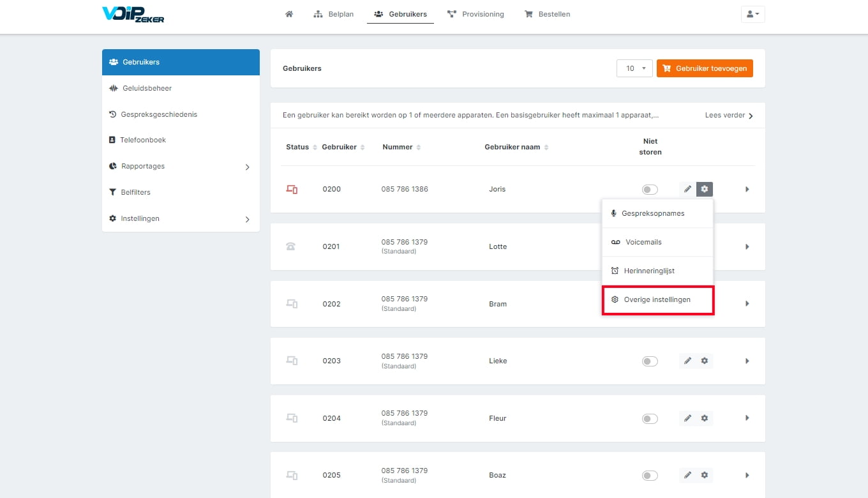Open the Belplan tab
The width and height of the screenshot is (868, 498).
(x=333, y=14)
